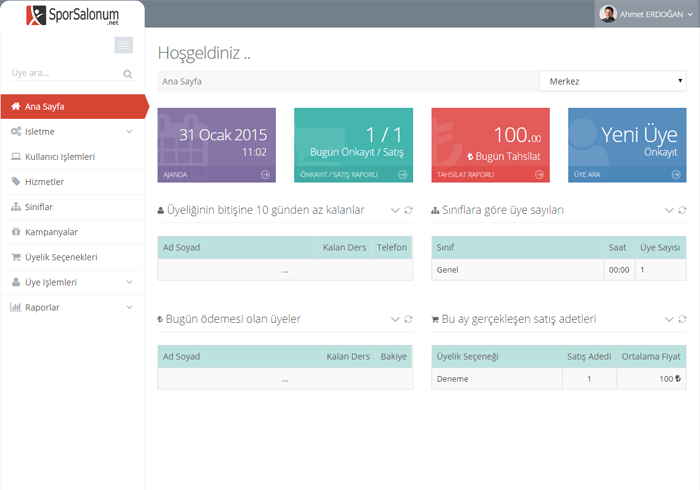The width and height of the screenshot is (700, 490).
Task: Click the arrow icon on TAHSİLAT RAPORU bar
Action: click(x=540, y=174)
